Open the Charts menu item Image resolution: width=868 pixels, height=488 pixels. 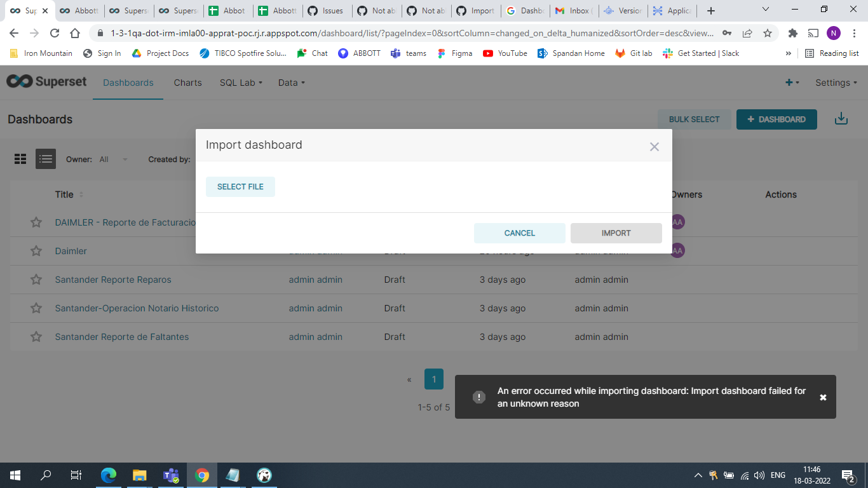(187, 83)
